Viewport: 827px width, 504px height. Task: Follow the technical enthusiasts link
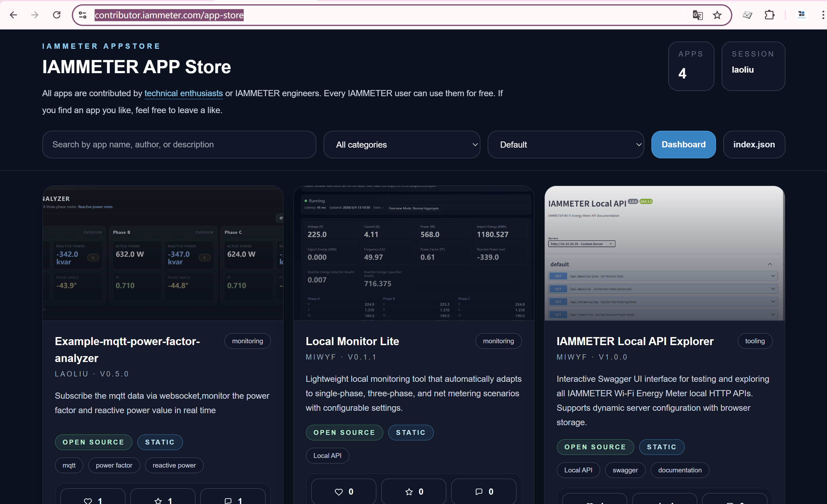pyautogui.click(x=183, y=94)
